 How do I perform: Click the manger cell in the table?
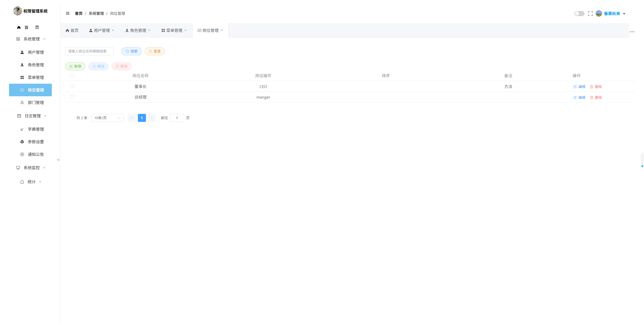pyautogui.click(x=263, y=97)
